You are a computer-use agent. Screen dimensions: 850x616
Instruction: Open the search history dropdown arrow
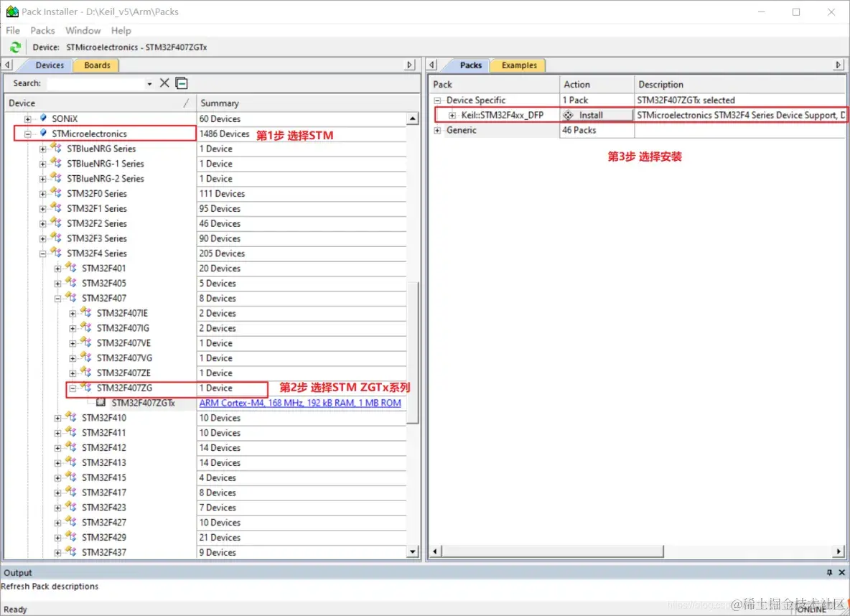point(149,84)
